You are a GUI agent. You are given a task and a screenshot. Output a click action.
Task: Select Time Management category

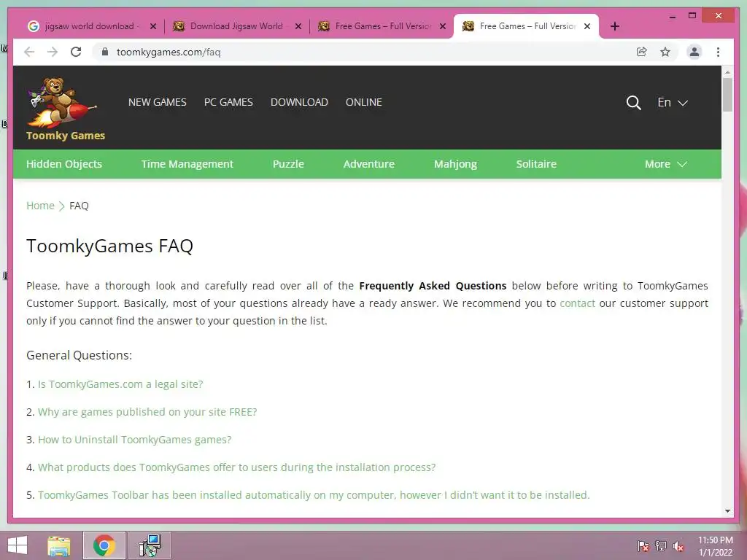(187, 164)
